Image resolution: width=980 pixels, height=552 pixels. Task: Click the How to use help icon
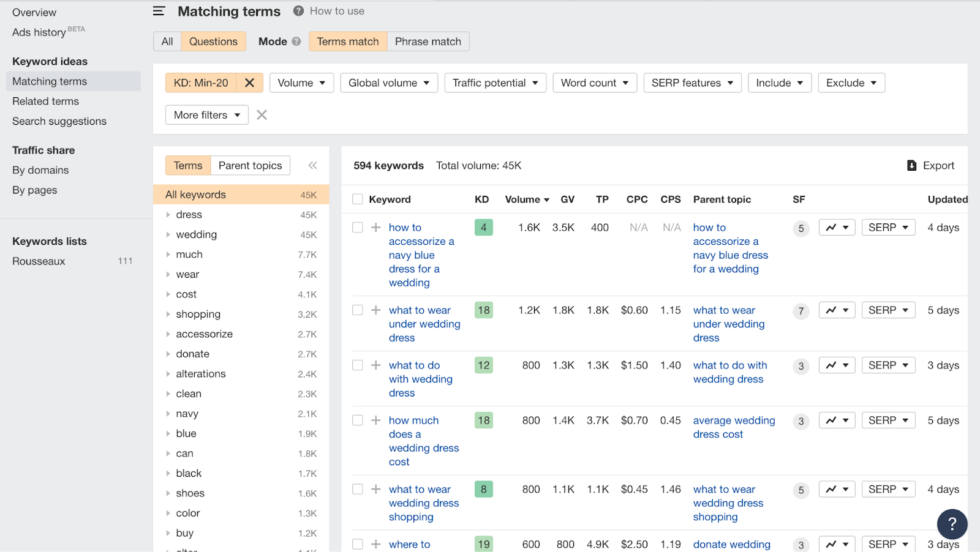point(298,11)
